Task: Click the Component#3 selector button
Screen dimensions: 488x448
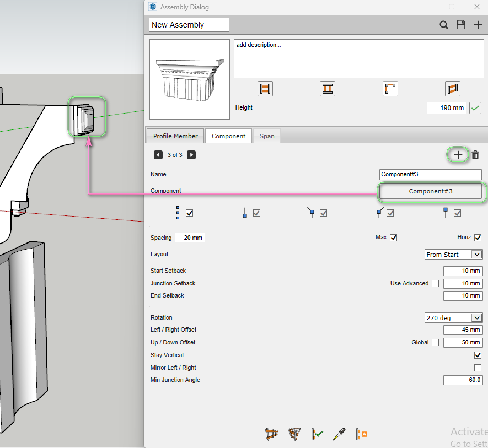Action: pos(430,191)
